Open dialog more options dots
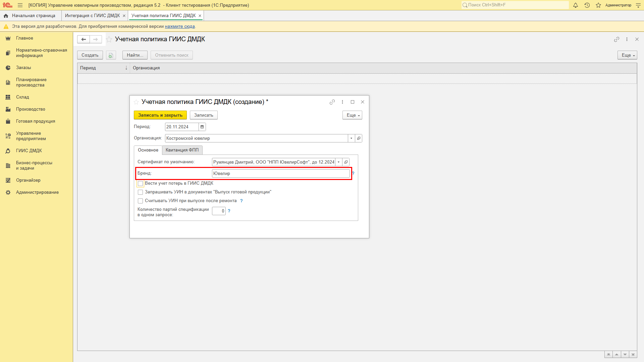The height and width of the screenshot is (362, 644). 342,102
